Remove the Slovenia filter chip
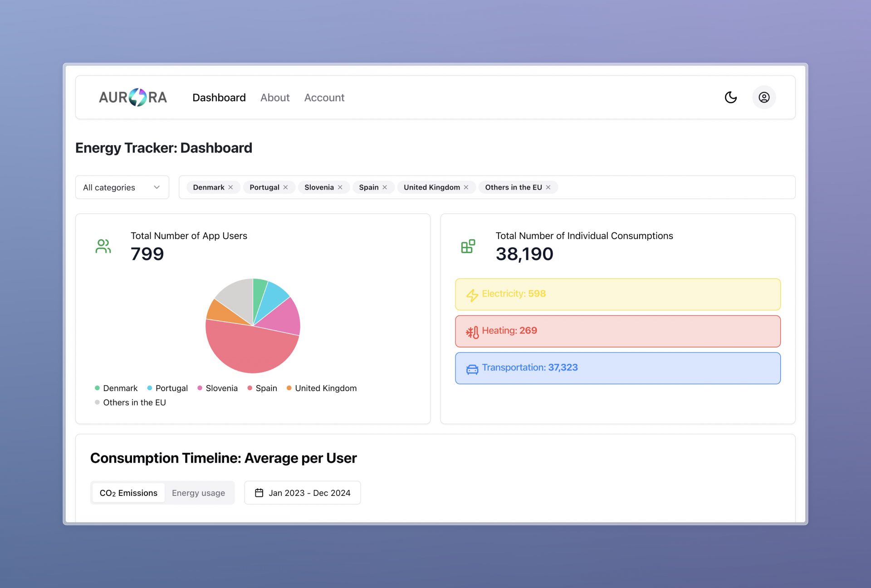871x588 pixels. [340, 187]
